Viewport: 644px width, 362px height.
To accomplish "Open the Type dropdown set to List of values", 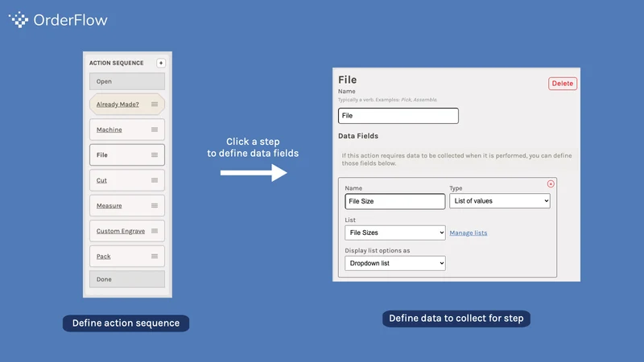I will pyautogui.click(x=500, y=201).
